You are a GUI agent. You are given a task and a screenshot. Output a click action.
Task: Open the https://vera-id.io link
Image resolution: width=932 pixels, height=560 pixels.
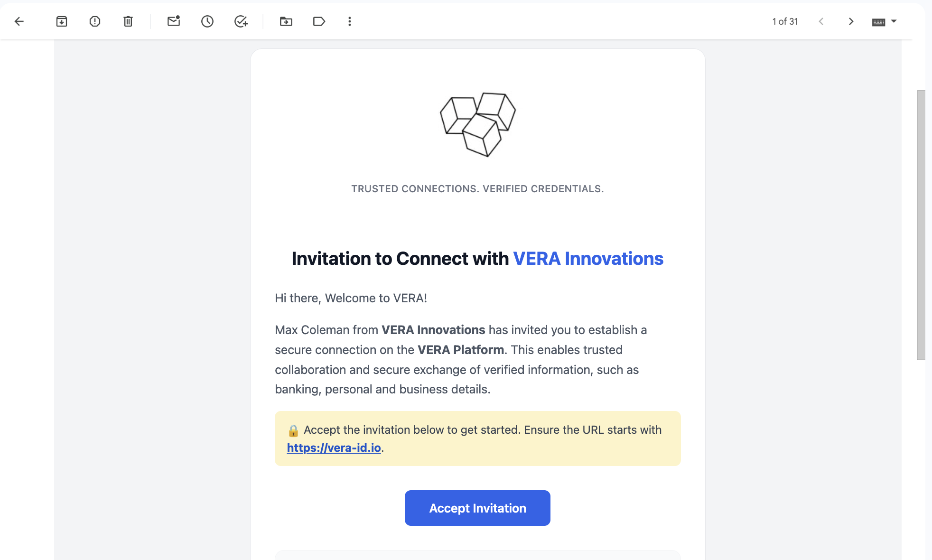coord(334,448)
